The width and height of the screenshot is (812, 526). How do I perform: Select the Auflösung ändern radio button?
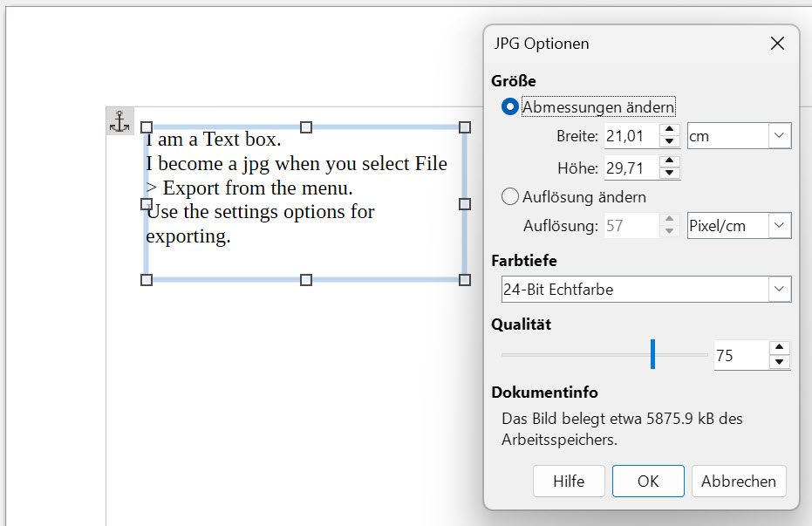coord(511,197)
